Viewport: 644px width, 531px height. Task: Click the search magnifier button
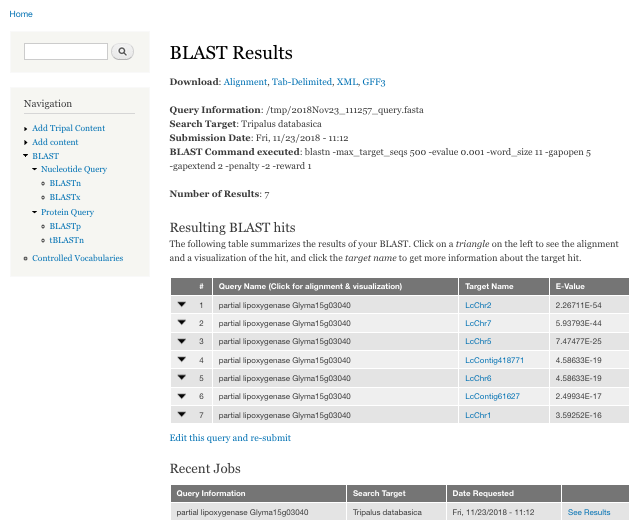pos(122,51)
